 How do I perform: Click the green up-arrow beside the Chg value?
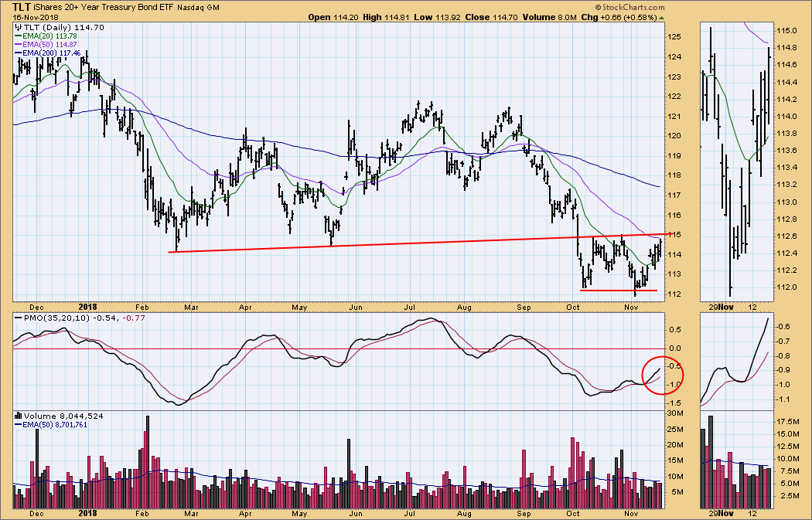pos(662,18)
